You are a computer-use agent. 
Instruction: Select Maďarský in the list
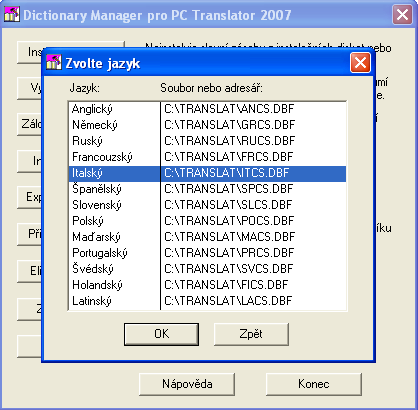click(207, 237)
